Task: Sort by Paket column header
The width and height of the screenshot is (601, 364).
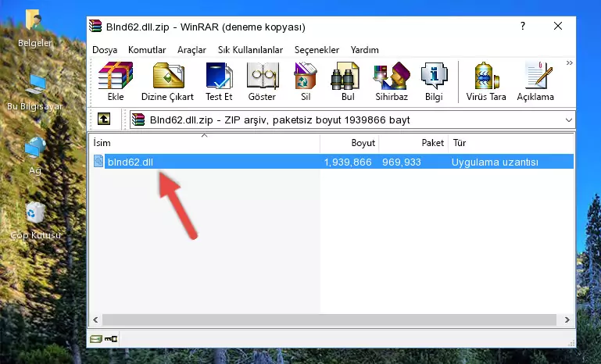Action: [413, 142]
